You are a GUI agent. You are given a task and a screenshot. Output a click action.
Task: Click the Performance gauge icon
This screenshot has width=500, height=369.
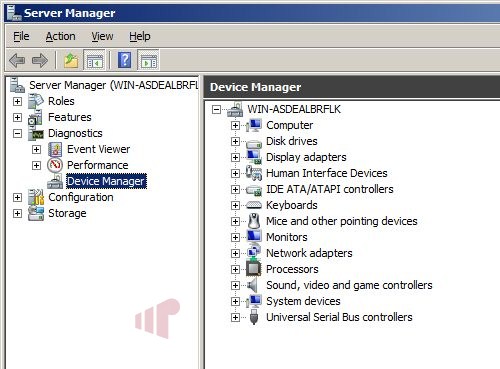pyautogui.click(x=55, y=165)
